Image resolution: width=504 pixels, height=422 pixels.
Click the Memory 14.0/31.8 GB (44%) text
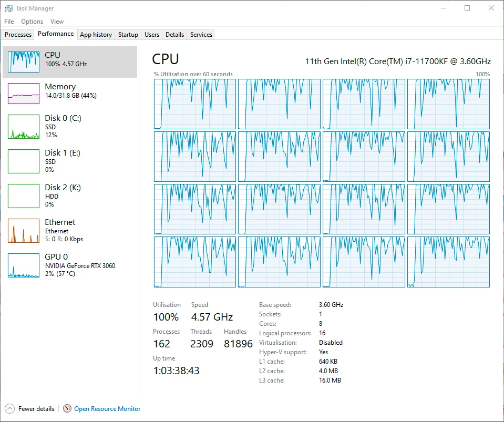71,96
